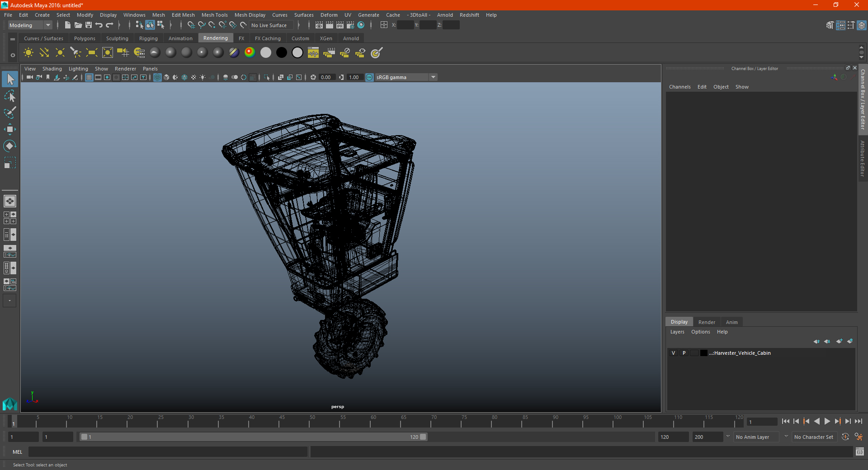
Task: Open Layers menu in layer editor
Action: [x=677, y=332]
